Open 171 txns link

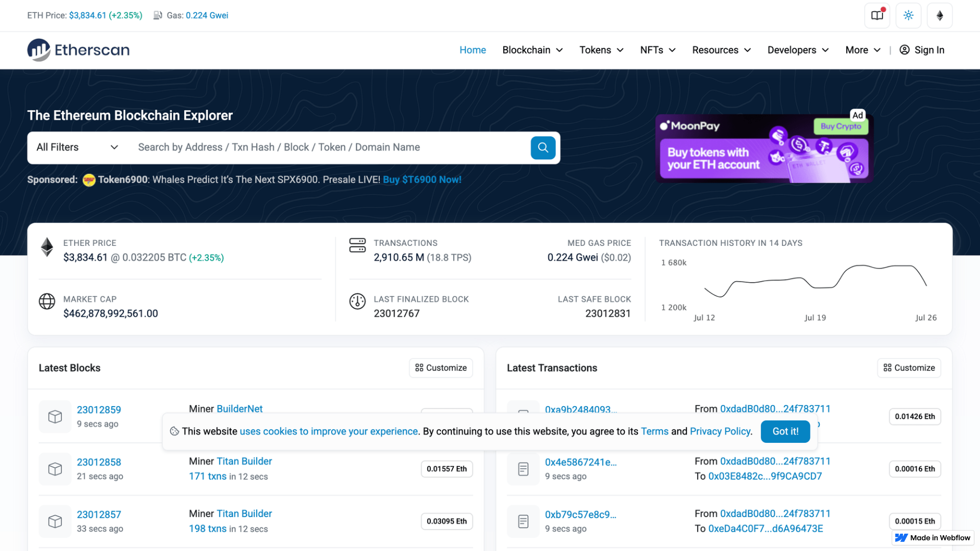pyautogui.click(x=208, y=477)
